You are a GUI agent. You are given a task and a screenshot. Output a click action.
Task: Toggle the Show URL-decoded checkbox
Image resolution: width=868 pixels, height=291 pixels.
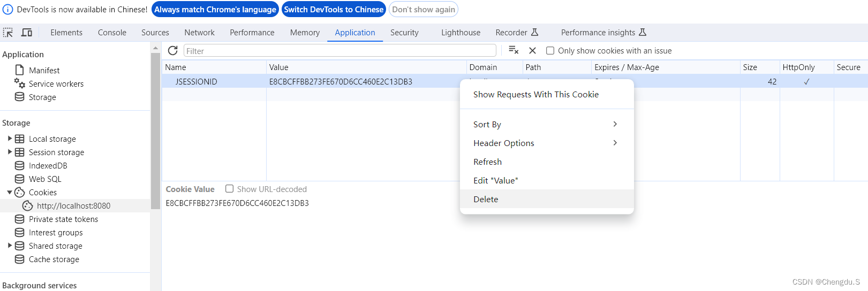tap(229, 189)
